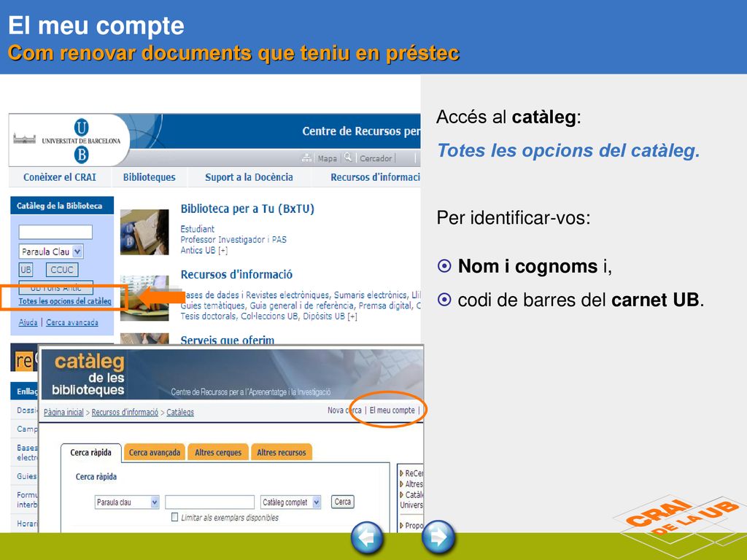Click the sidebar Cerca avançada link
Image resolution: width=747 pixels, height=560 pixels.
[x=72, y=322]
